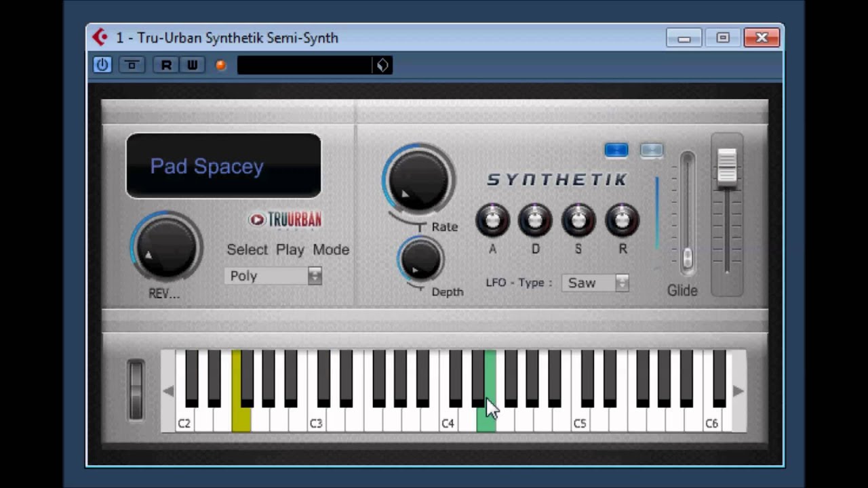Click the orange indicator dot in toolbar
The width and height of the screenshot is (868, 488).
pyautogui.click(x=220, y=65)
